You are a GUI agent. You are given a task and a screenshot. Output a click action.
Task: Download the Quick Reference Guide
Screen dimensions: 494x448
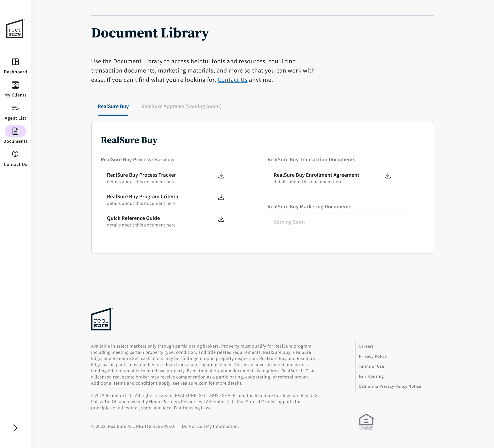[221, 219]
